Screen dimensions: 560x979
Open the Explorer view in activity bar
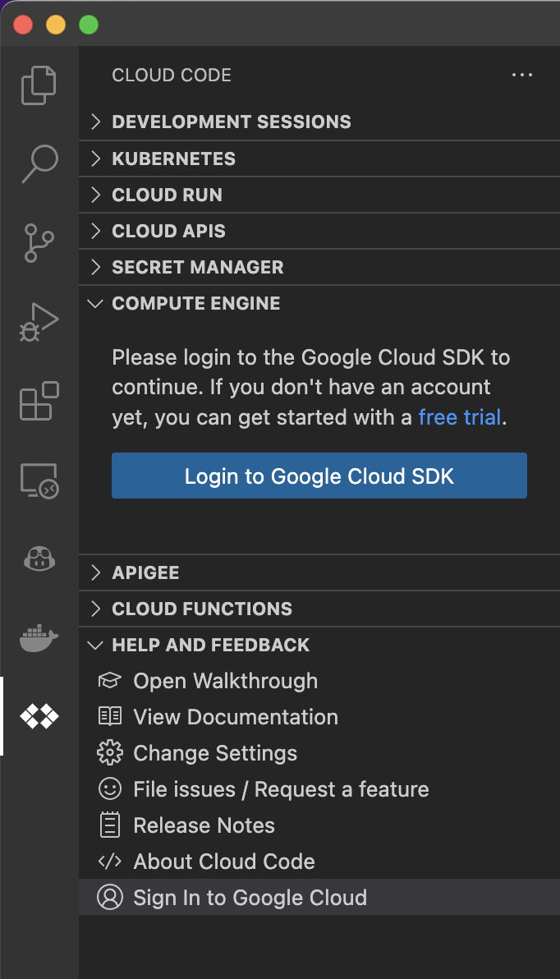tap(39, 85)
